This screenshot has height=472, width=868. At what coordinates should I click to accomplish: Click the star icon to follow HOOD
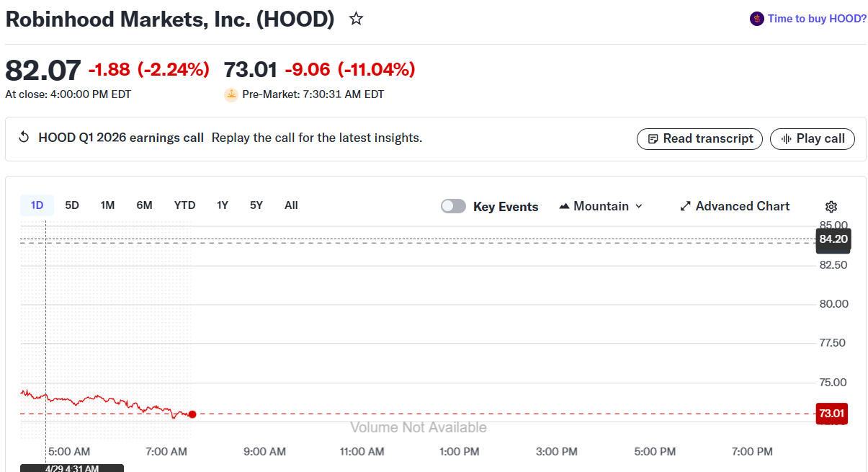pyautogui.click(x=356, y=19)
